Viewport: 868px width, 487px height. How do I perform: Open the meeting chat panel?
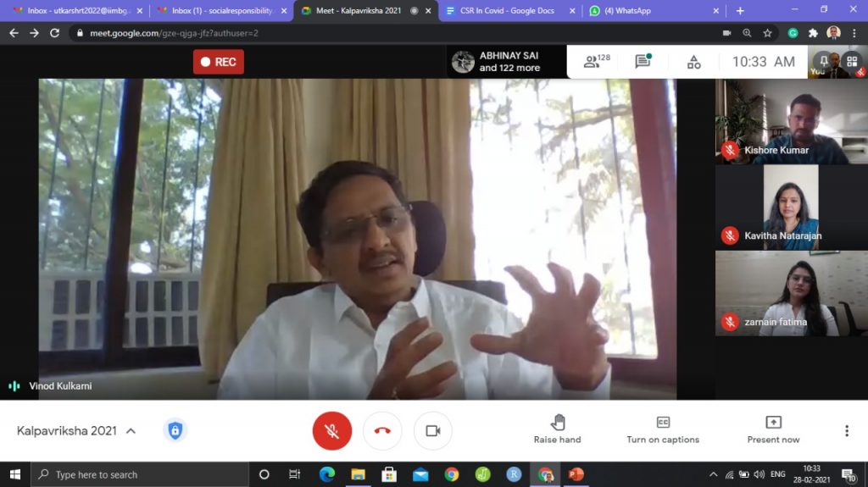pos(643,62)
